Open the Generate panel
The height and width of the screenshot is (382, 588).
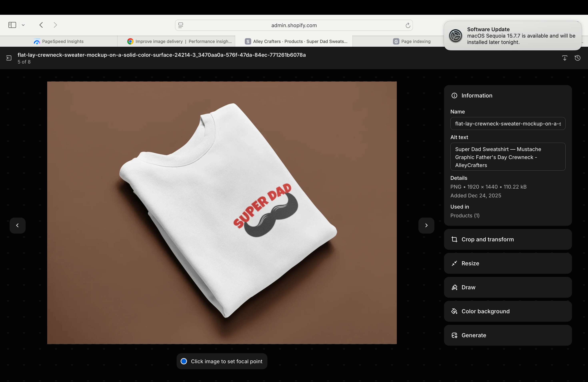coord(508,335)
